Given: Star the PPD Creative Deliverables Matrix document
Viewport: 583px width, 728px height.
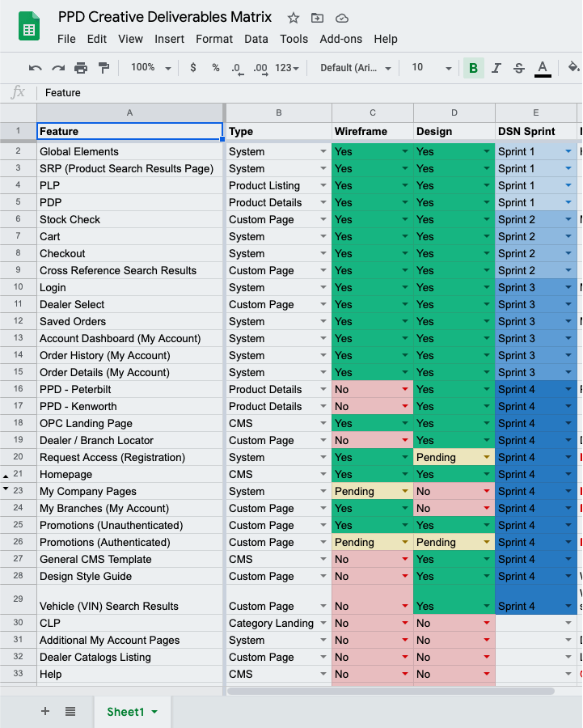Looking at the screenshot, I should coord(293,18).
